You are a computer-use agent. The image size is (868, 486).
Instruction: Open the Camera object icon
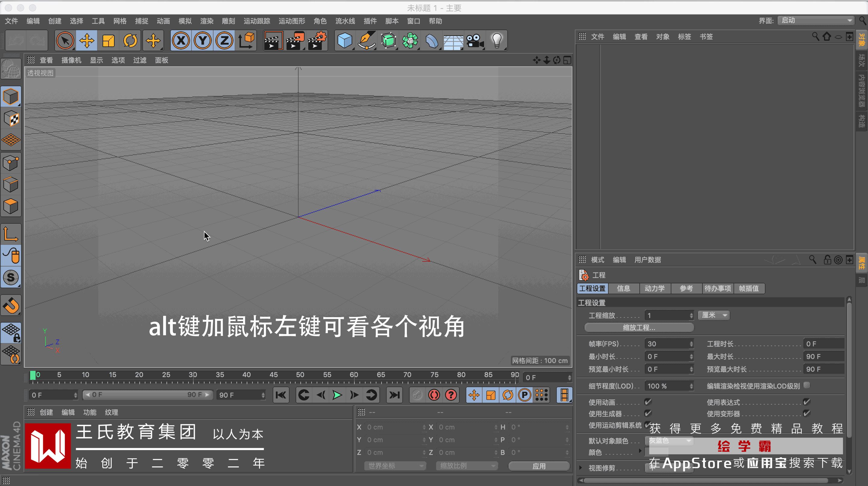475,41
